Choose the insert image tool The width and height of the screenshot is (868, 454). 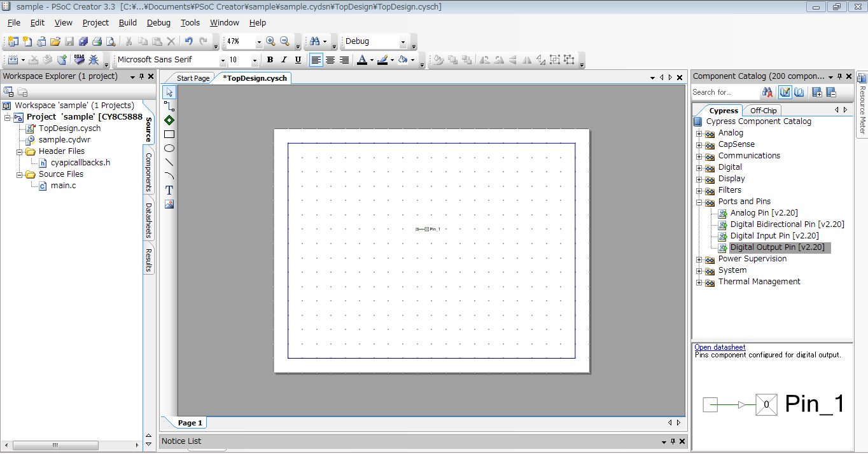[x=169, y=204]
